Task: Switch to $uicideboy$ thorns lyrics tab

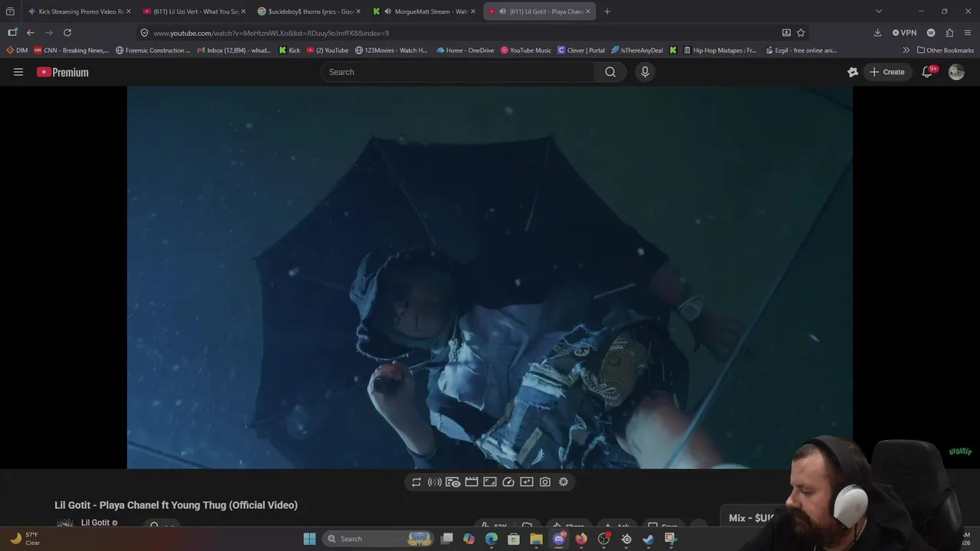Action: click(x=309, y=11)
